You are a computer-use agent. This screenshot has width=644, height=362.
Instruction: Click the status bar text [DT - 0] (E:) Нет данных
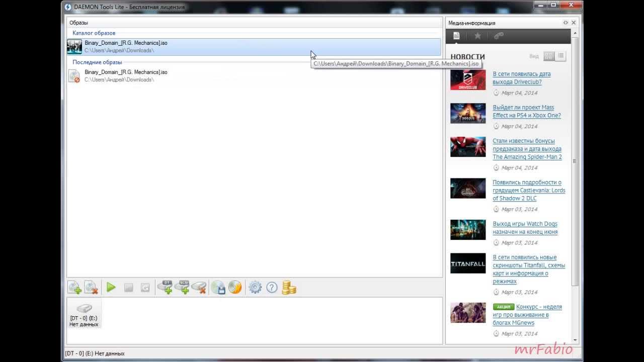(x=95, y=353)
